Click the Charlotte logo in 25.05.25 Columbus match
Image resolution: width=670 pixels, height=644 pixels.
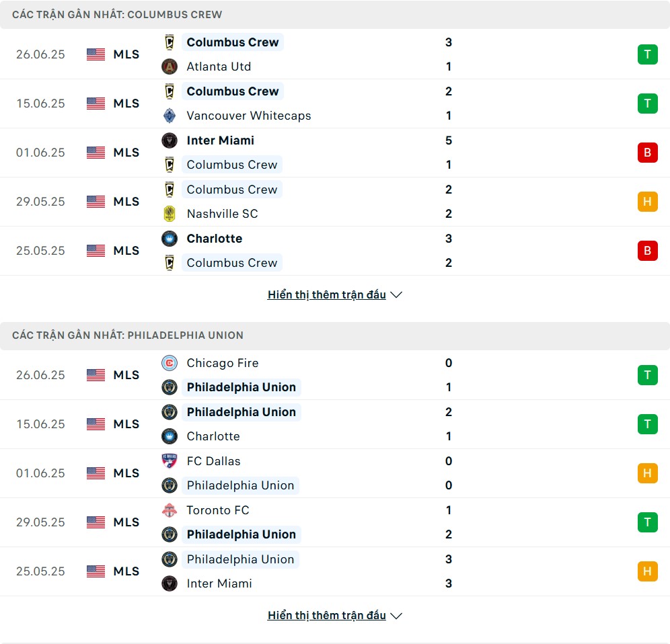[x=170, y=239]
